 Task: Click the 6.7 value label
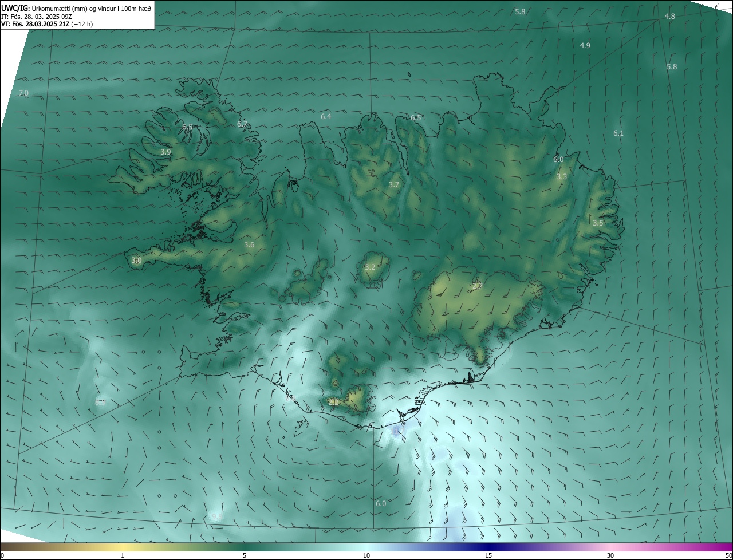click(x=242, y=124)
